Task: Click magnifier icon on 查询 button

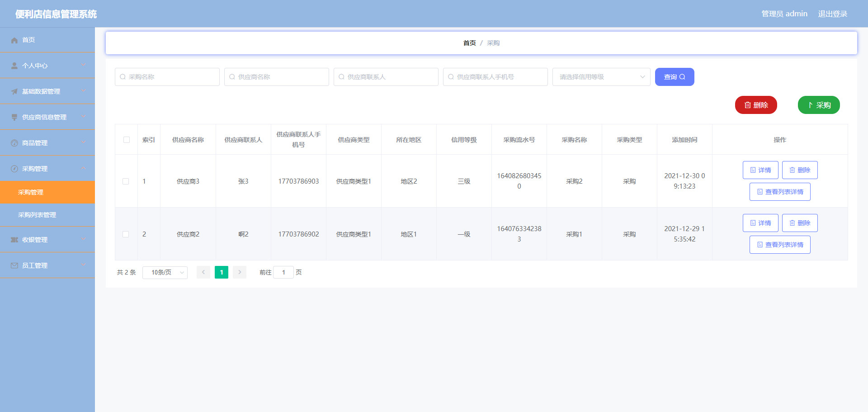Action: tap(682, 77)
